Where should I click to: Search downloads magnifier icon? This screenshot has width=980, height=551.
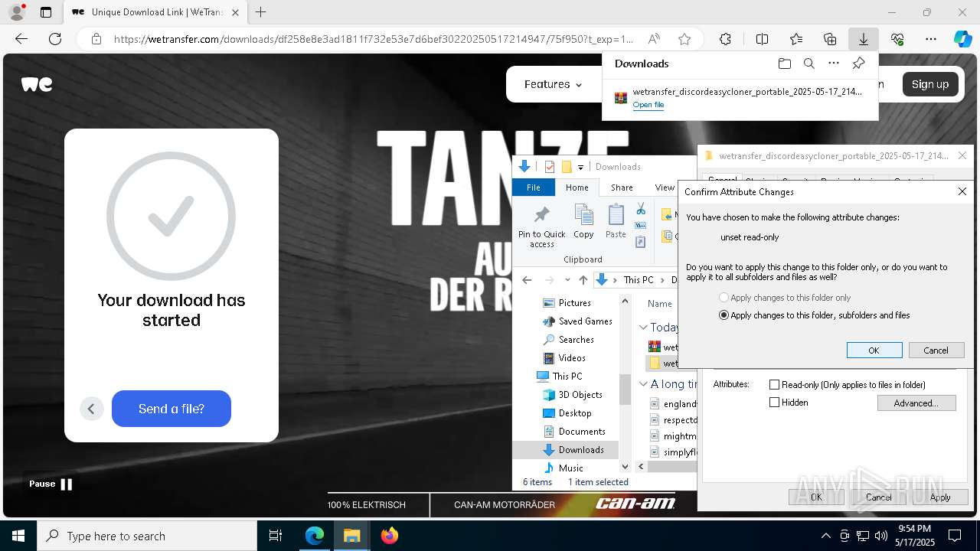(x=809, y=64)
